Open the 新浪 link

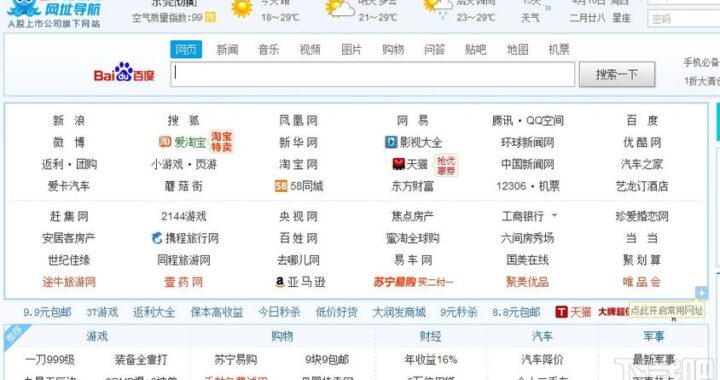pos(69,120)
